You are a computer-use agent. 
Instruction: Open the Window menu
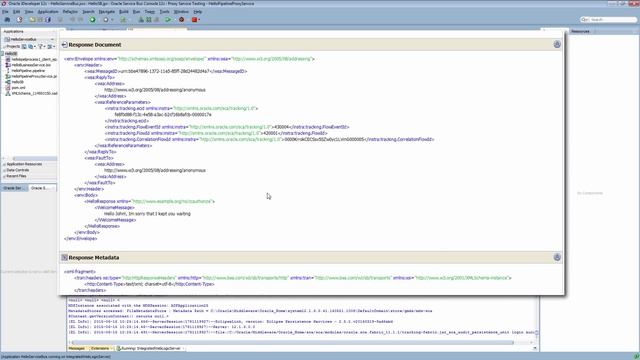click(x=181, y=12)
